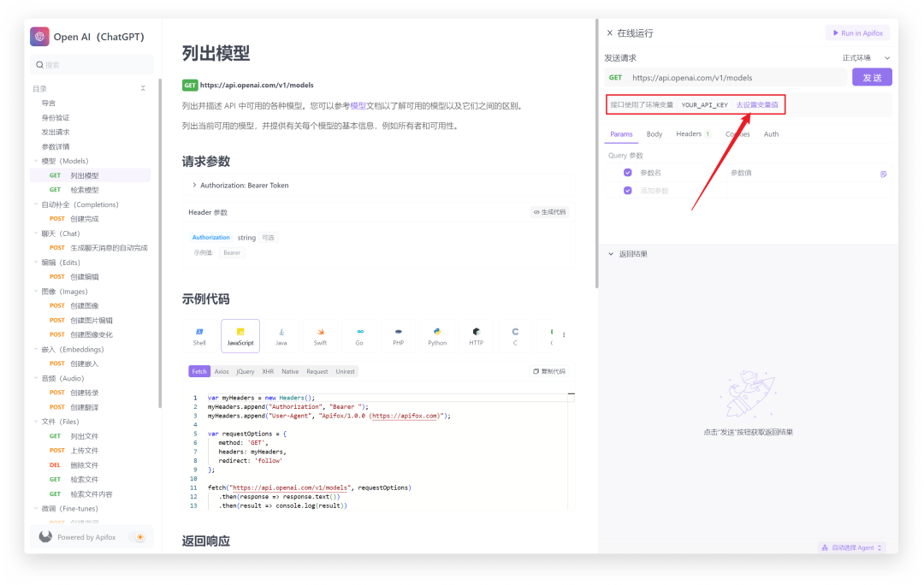Select the Swift code language icon
This screenshot has width=924, height=585.
(322, 335)
